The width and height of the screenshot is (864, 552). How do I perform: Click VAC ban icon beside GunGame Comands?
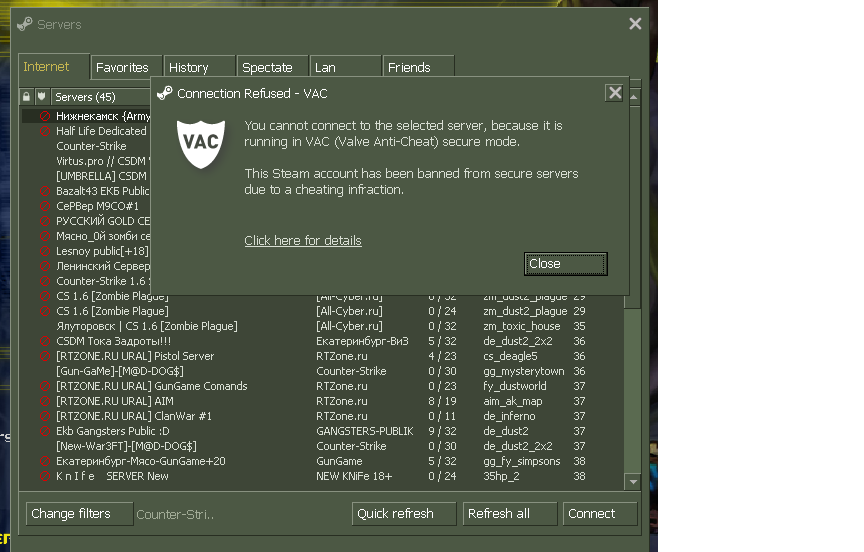pos(45,386)
